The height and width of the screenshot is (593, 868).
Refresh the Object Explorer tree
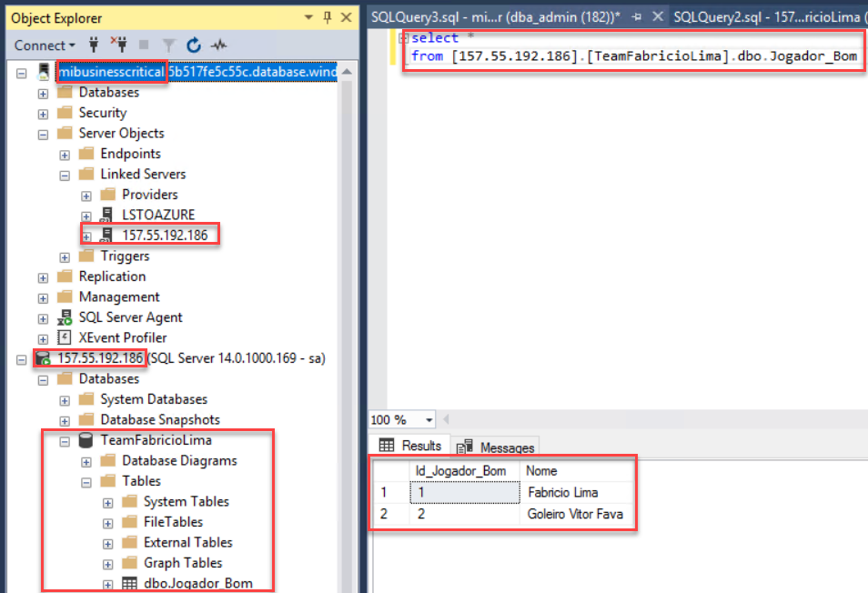(x=194, y=45)
